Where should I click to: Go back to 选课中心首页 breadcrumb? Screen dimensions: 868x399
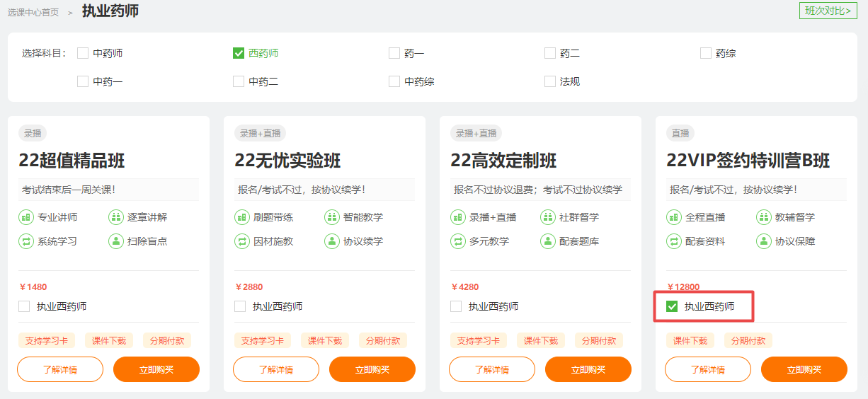[33, 12]
